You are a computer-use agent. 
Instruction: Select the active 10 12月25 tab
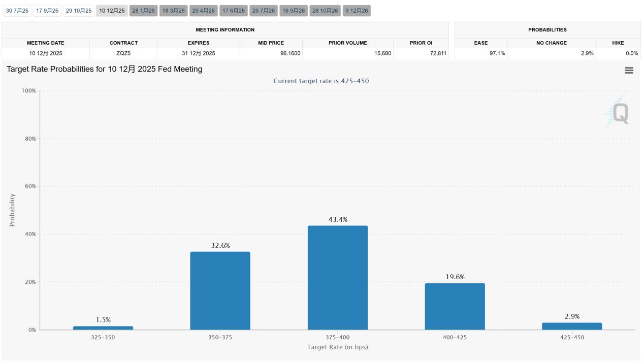point(112,11)
